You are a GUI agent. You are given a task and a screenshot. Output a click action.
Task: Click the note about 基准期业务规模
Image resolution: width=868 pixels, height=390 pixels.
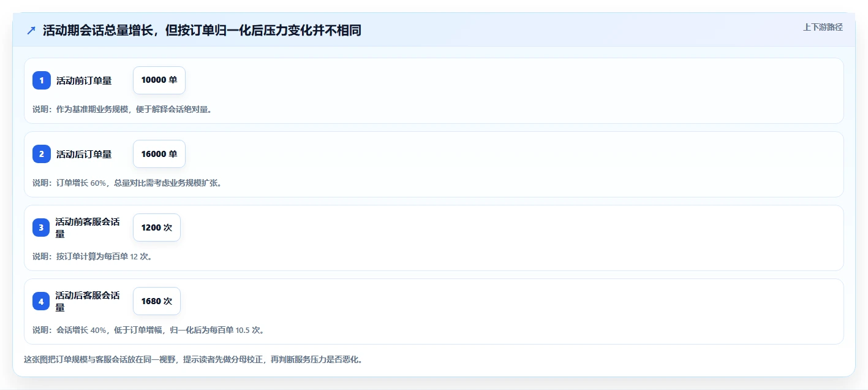coord(122,109)
